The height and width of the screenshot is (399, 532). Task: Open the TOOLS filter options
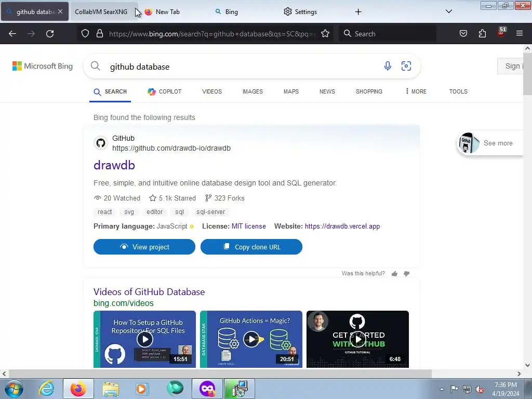(458, 91)
